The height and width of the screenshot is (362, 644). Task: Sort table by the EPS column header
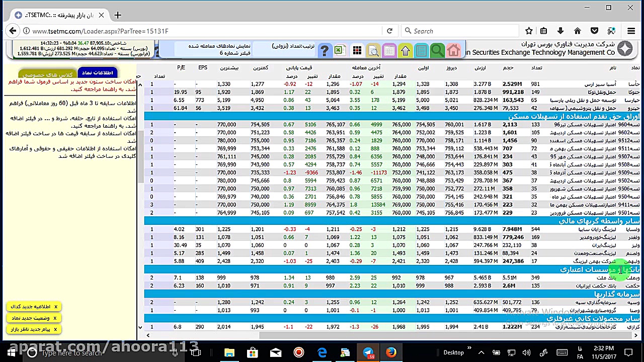click(x=203, y=67)
